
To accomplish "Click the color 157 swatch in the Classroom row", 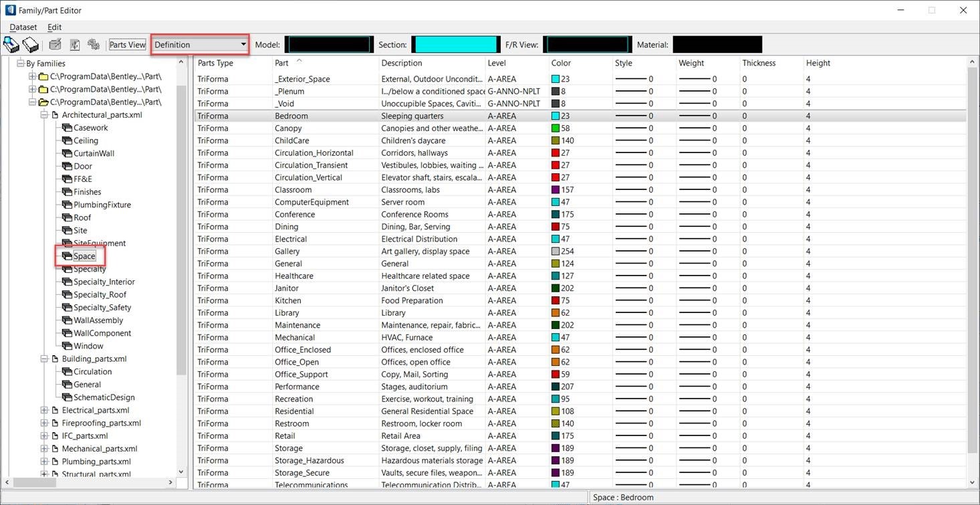I will click(x=556, y=190).
